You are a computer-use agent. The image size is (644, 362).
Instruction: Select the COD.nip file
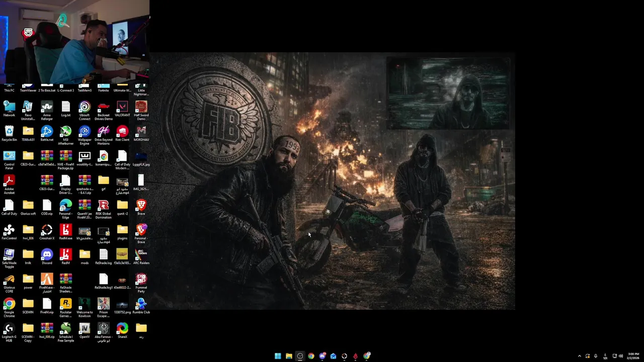[47, 208]
